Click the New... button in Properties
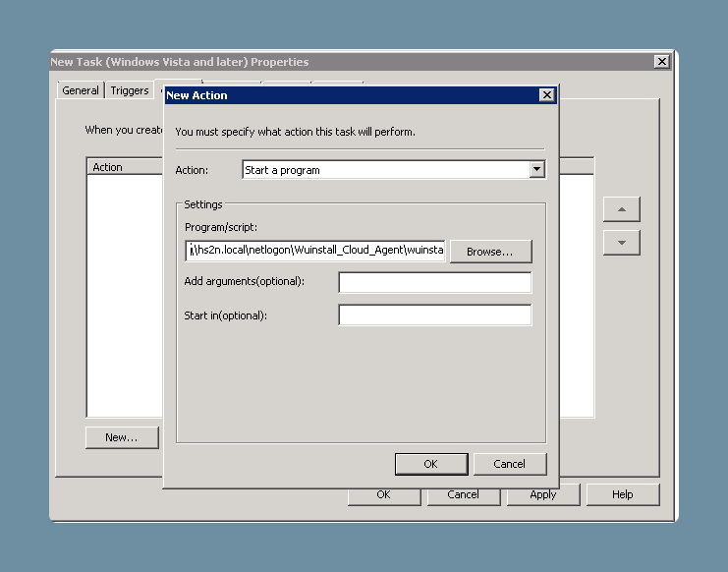728x572 pixels. 122,437
